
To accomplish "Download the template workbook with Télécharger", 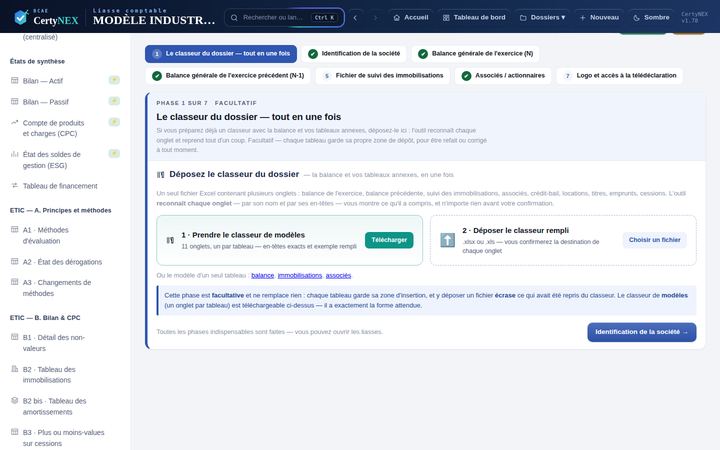I will pyautogui.click(x=389, y=240).
